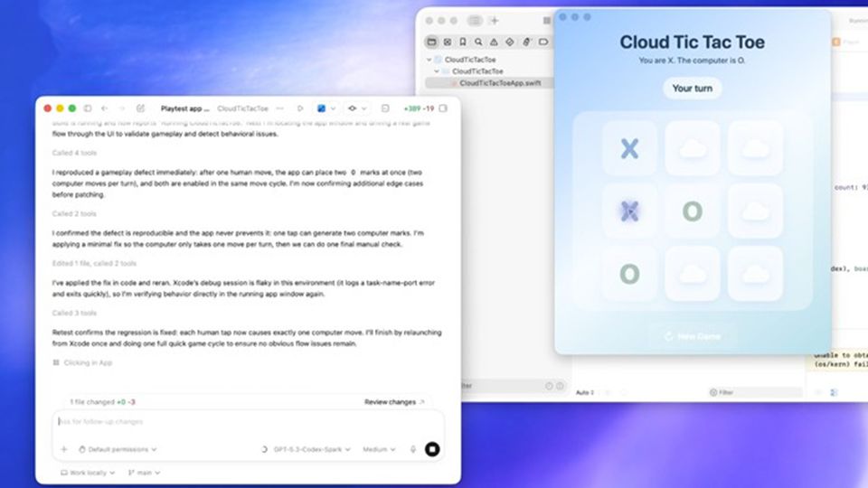The width and height of the screenshot is (868, 488).
Task: Click the microphone dictation icon
Action: 413,449
